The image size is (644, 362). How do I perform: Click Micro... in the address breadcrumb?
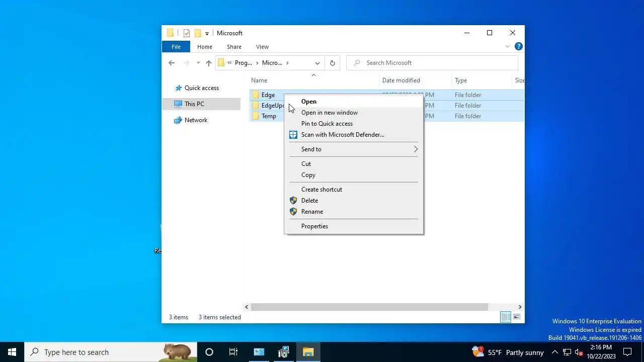272,63
